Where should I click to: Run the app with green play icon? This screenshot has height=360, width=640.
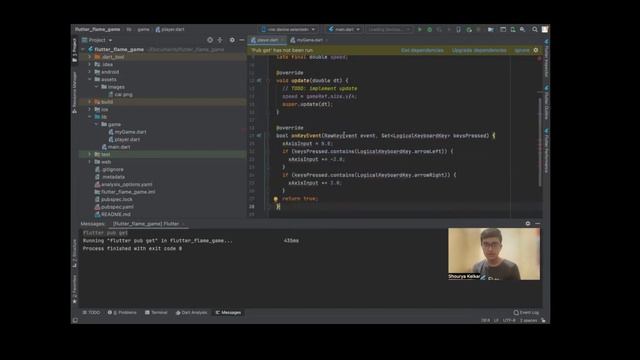420,29
